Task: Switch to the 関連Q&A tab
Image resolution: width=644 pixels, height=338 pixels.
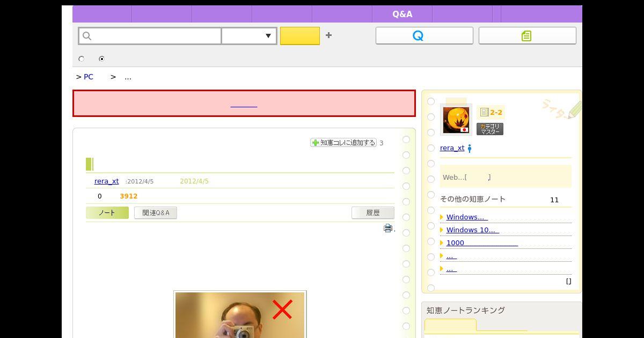Action: pyautogui.click(x=156, y=213)
